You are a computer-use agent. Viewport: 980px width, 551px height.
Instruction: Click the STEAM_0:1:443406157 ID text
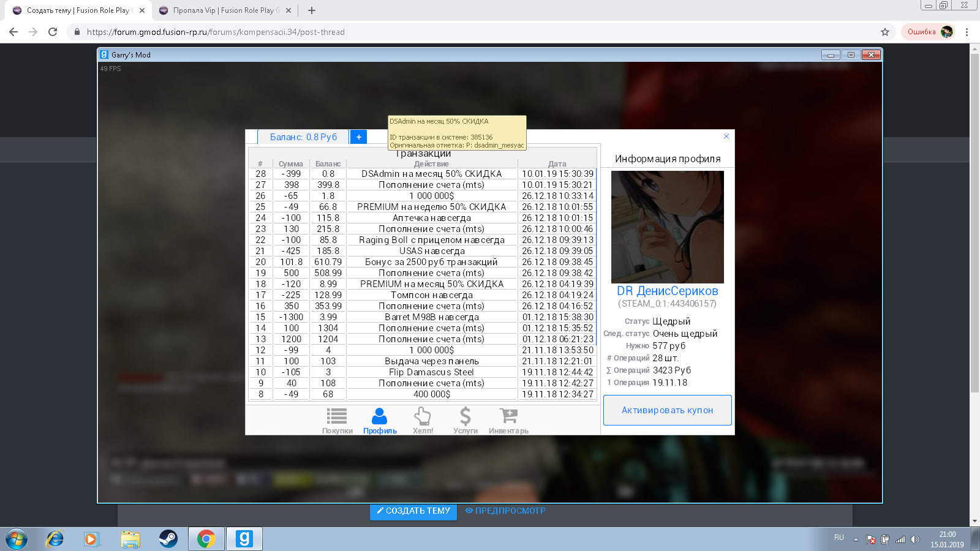click(667, 304)
